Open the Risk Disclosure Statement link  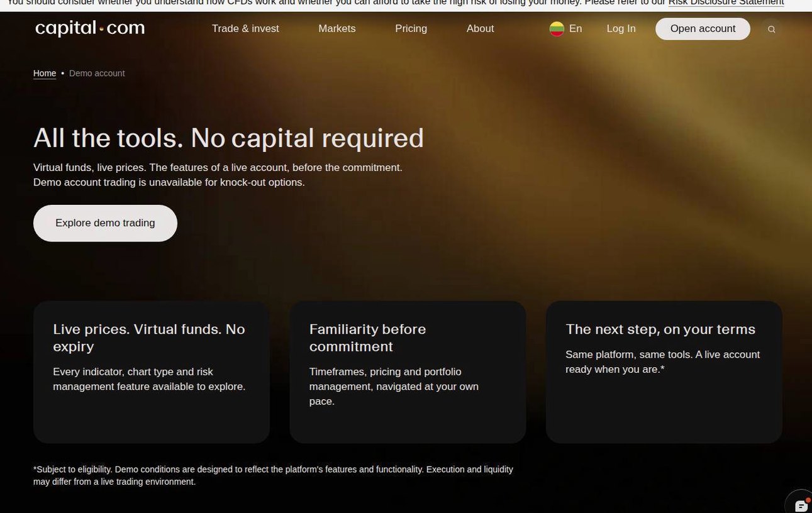tap(726, 3)
